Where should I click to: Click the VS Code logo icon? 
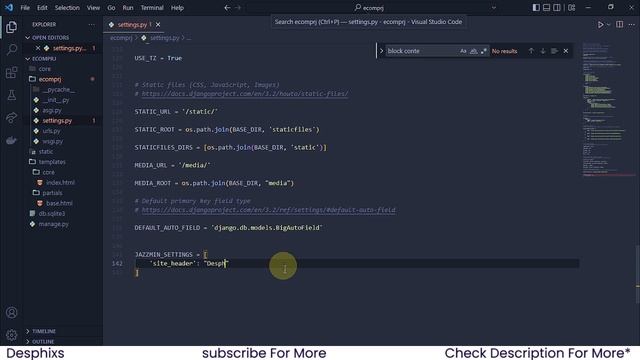pos(9,7)
